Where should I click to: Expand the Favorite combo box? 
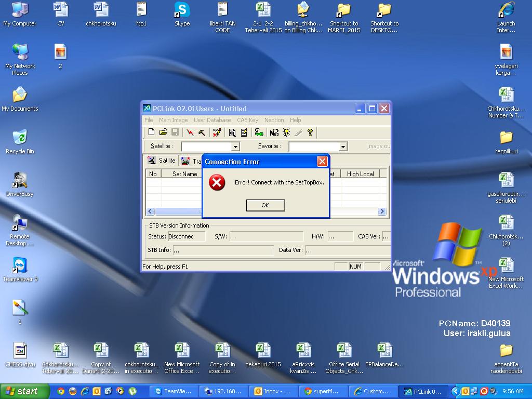(x=342, y=147)
